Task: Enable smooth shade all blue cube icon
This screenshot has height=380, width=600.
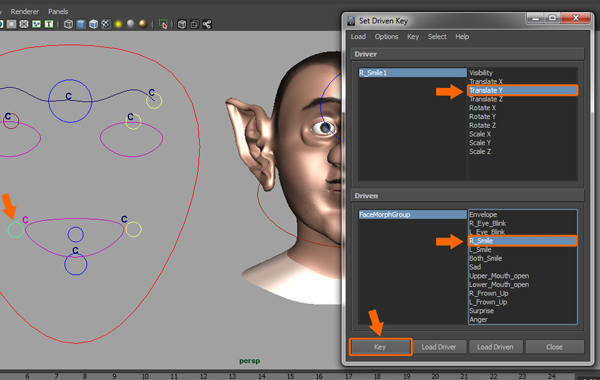Action: click(81, 24)
